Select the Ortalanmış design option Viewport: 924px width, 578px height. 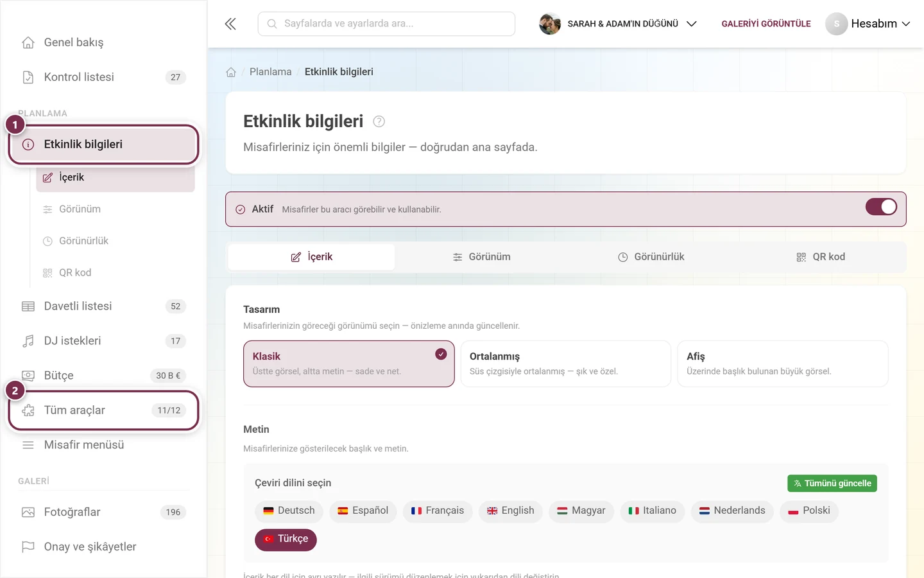(566, 363)
